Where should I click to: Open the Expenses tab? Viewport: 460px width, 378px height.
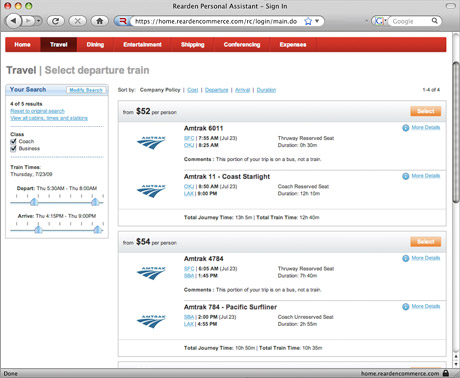pyautogui.click(x=293, y=45)
